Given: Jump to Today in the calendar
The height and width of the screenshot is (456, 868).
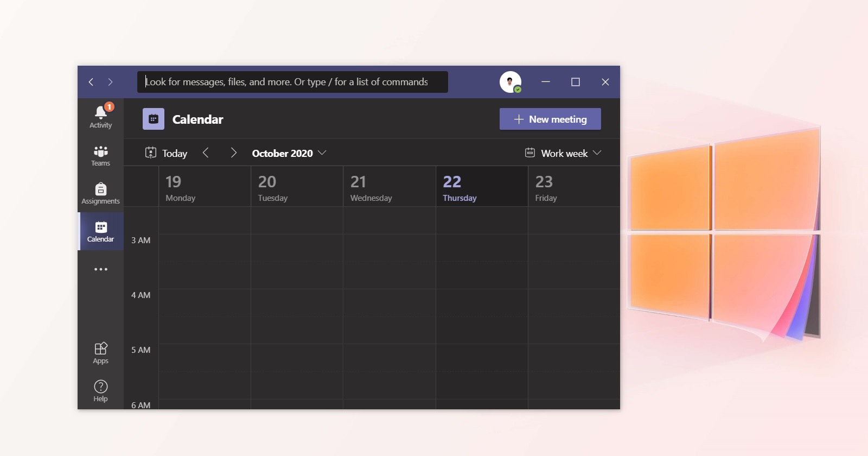Looking at the screenshot, I should coord(166,153).
